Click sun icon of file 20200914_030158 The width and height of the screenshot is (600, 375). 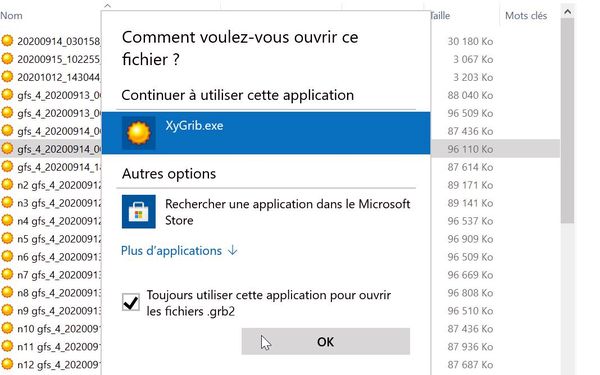coord(7,40)
